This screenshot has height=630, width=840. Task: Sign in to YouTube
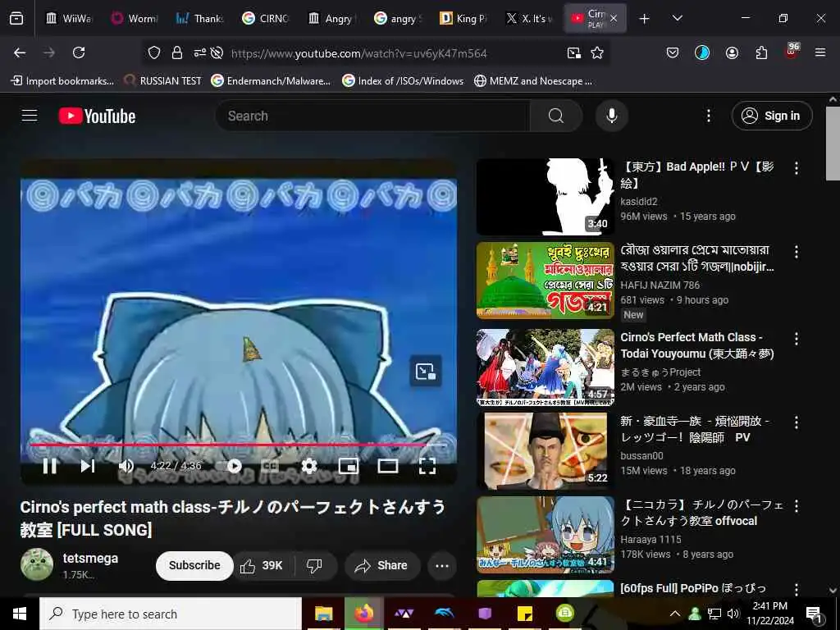point(771,116)
